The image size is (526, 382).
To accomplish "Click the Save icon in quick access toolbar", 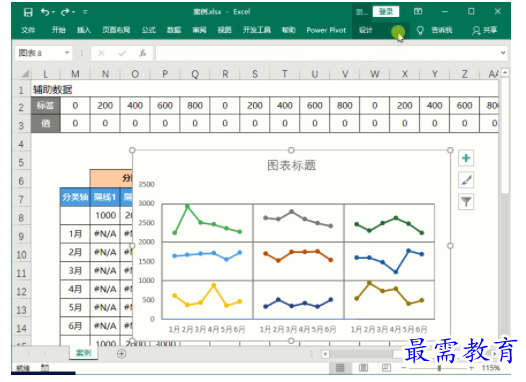I will click(x=28, y=12).
